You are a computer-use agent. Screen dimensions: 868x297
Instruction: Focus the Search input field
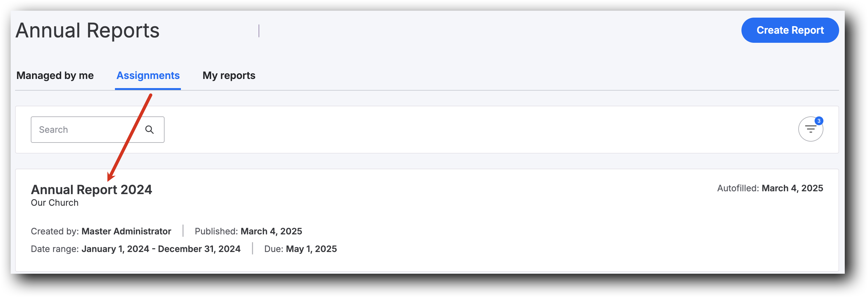click(x=84, y=130)
